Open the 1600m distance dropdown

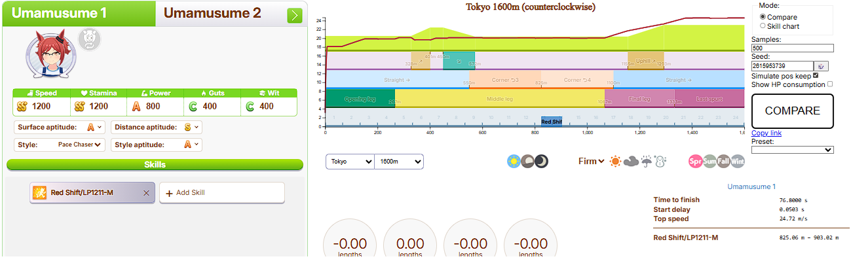[x=399, y=161]
